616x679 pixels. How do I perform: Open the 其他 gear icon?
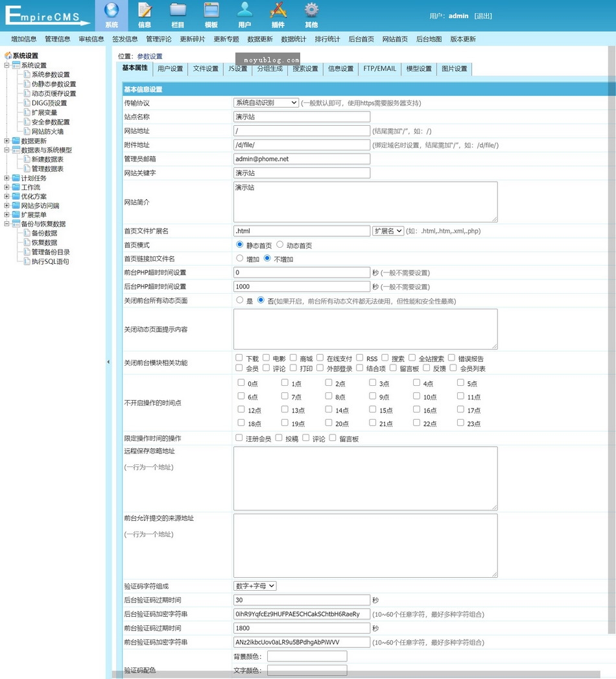[x=311, y=10]
